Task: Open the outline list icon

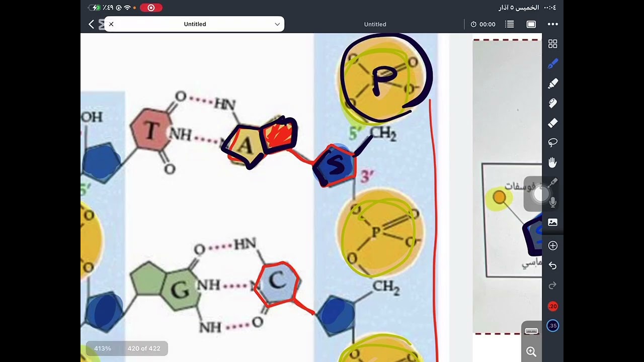Action: coord(510,24)
